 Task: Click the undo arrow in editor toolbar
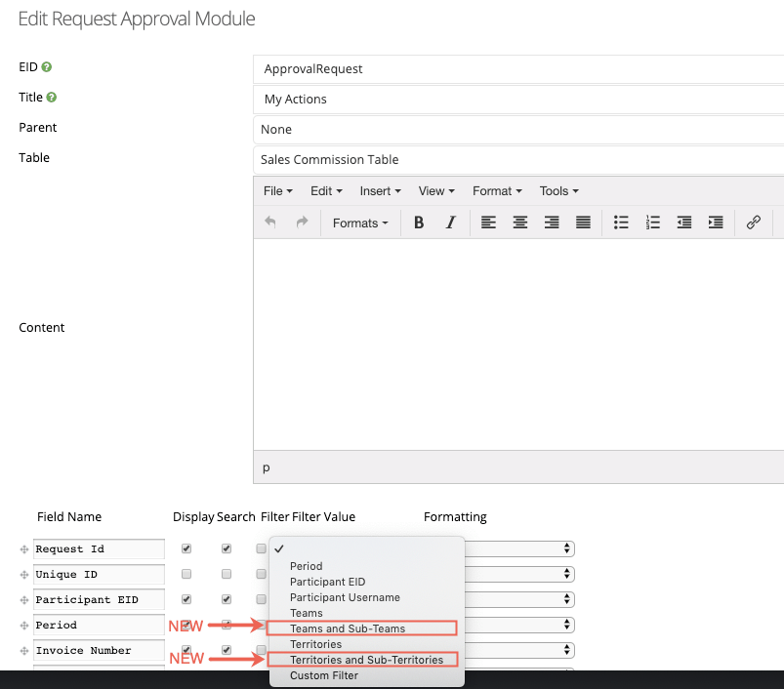[270, 222]
